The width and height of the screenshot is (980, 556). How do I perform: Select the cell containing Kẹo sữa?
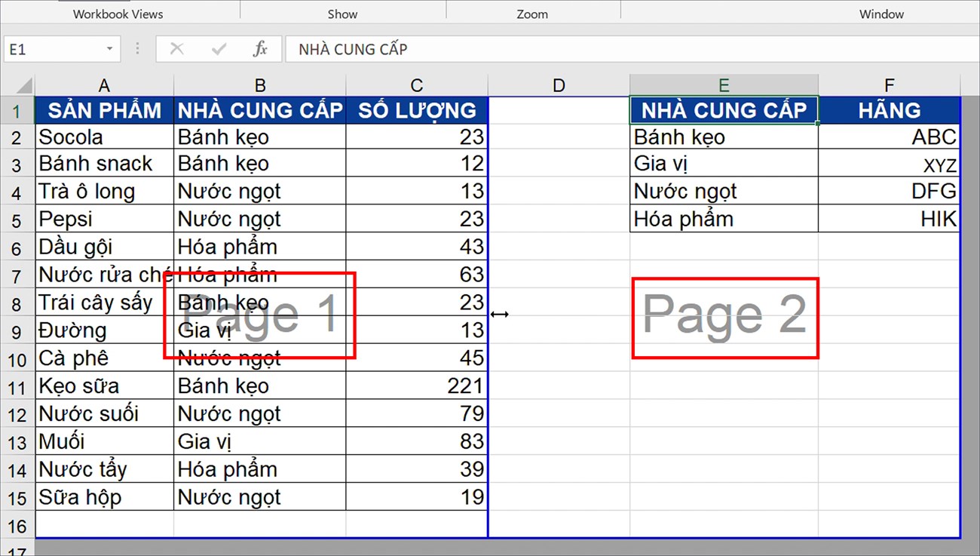click(104, 386)
